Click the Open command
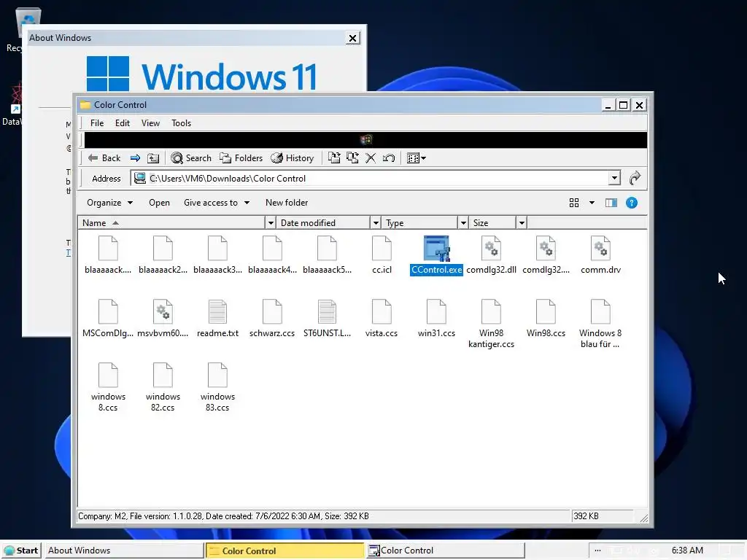The width and height of the screenshot is (747, 560). [159, 203]
